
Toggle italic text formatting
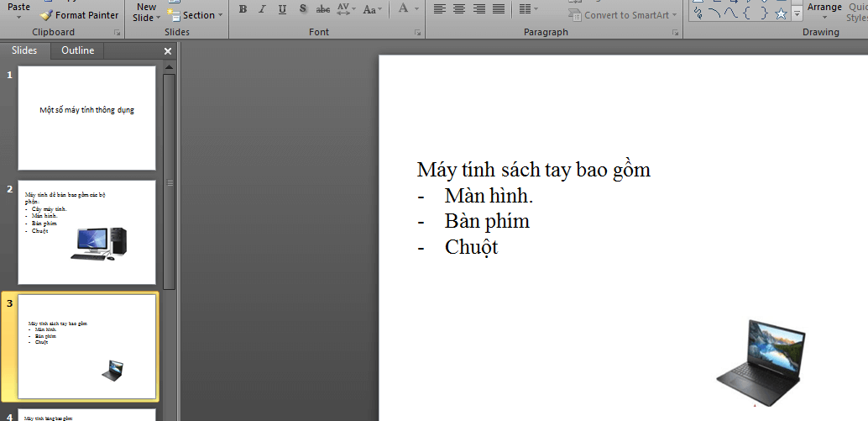(262, 9)
